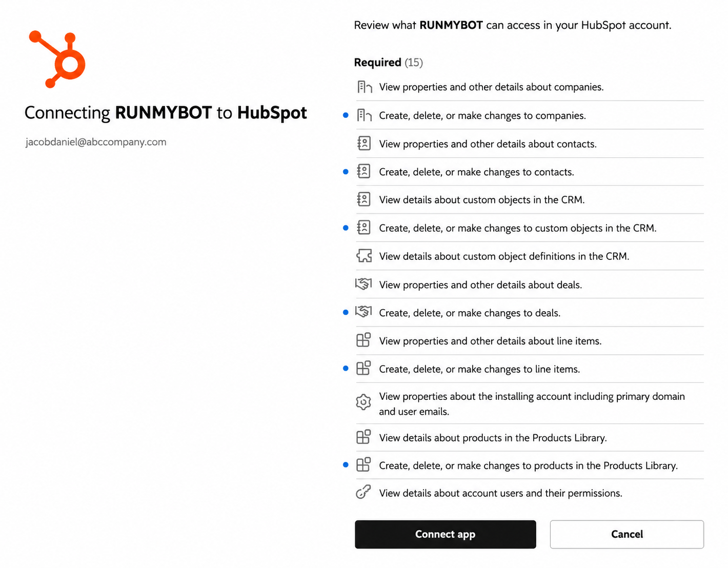This screenshot has width=728, height=568.
Task: Click the gear icon for installing account properties
Action: point(363,402)
